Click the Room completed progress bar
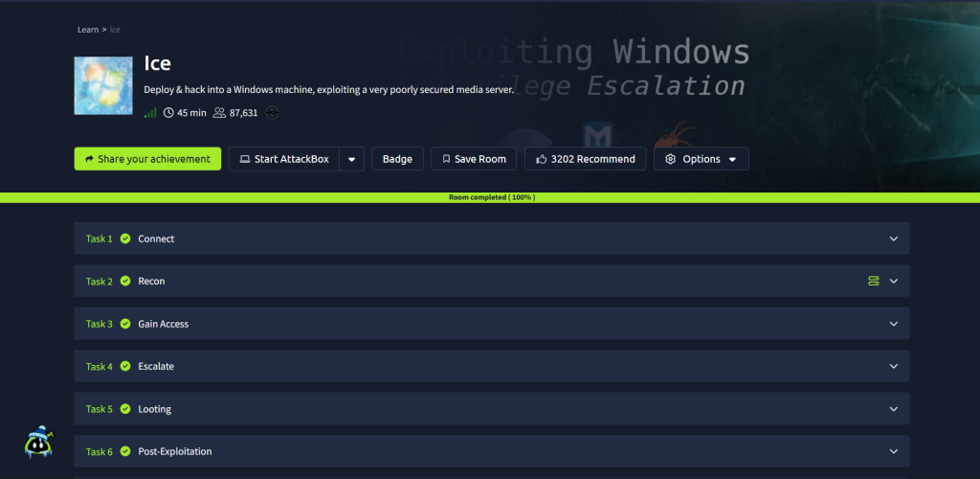The width and height of the screenshot is (980, 479). coord(490,197)
